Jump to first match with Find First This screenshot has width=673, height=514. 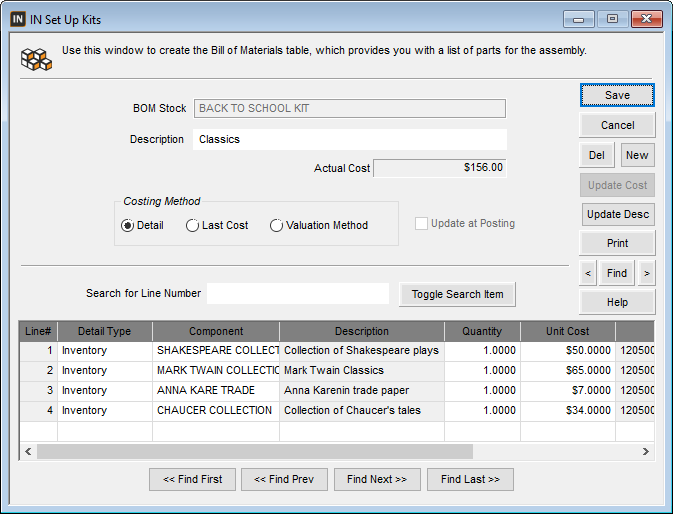click(x=192, y=479)
